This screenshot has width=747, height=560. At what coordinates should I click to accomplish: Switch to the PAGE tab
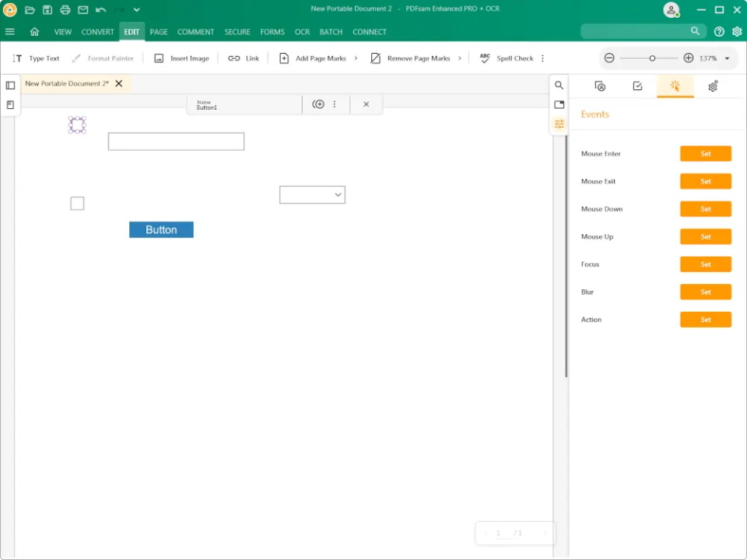(x=159, y=32)
